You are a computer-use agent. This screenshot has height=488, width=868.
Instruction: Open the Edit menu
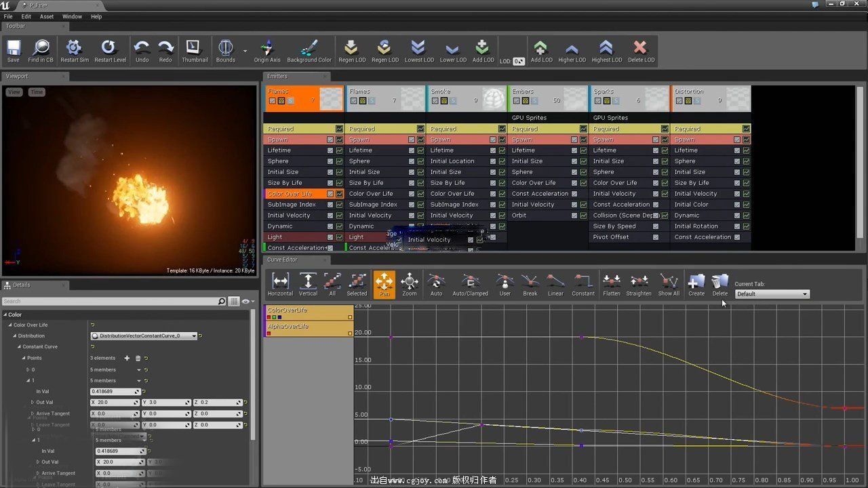coord(26,16)
